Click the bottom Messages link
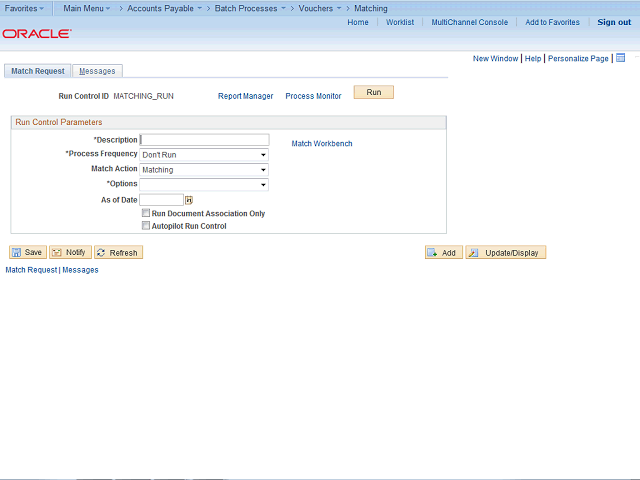Viewport: 640px width, 480px height. [x=80, y=270]
